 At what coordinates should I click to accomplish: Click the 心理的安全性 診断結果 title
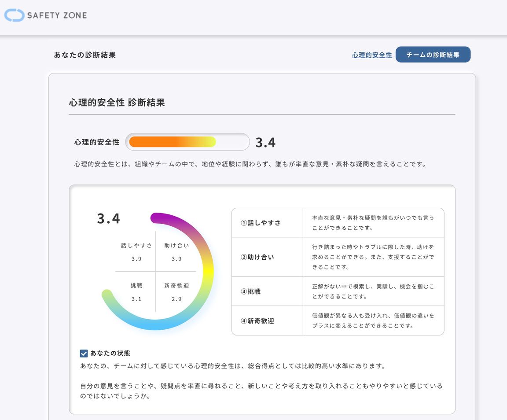[x=117, y=103]
